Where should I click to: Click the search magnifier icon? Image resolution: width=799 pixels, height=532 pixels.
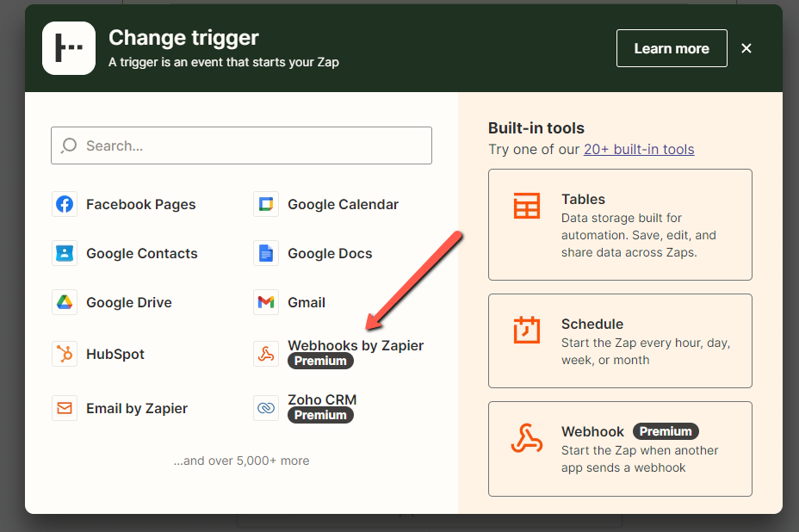pyautogui.click(x=69, y=145)
